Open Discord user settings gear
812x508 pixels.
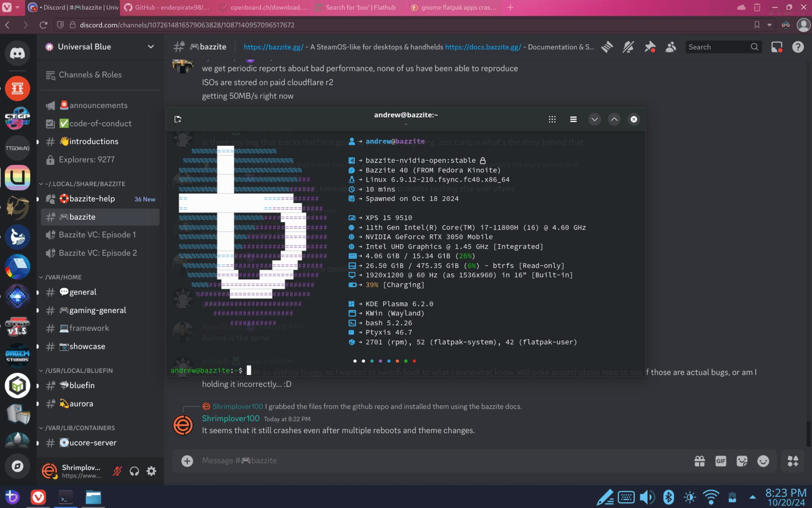click(151, 471)
